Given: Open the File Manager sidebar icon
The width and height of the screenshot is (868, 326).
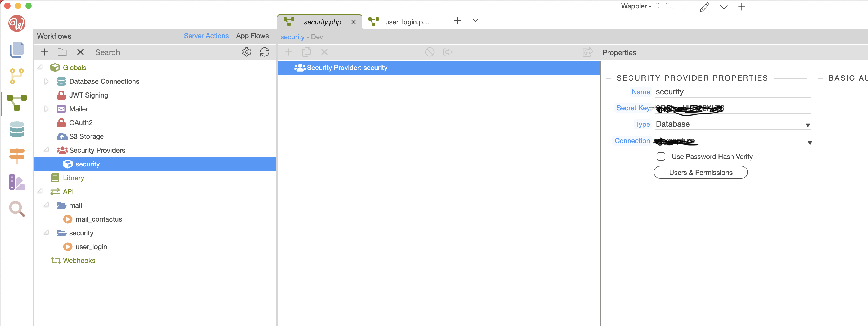Looking at the screenshot, I should 17,50.
